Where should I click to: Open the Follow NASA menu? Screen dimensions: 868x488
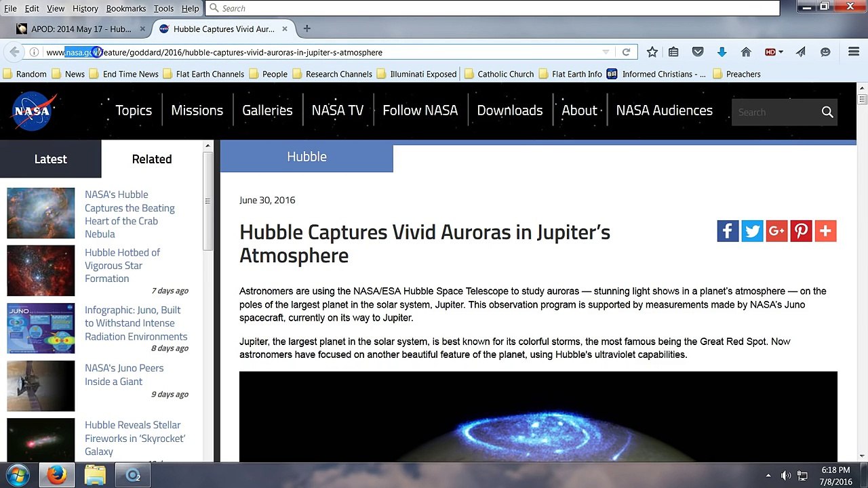(420, 110)
